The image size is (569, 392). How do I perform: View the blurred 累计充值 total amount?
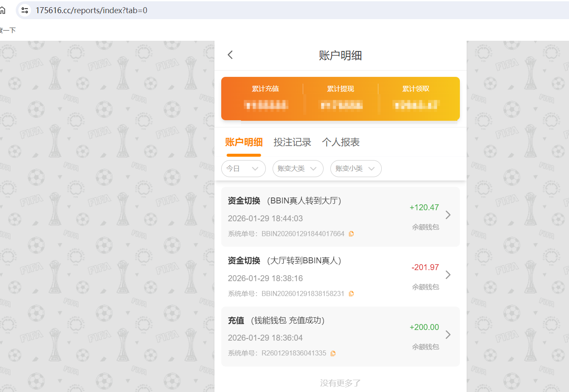pos(266,105)
